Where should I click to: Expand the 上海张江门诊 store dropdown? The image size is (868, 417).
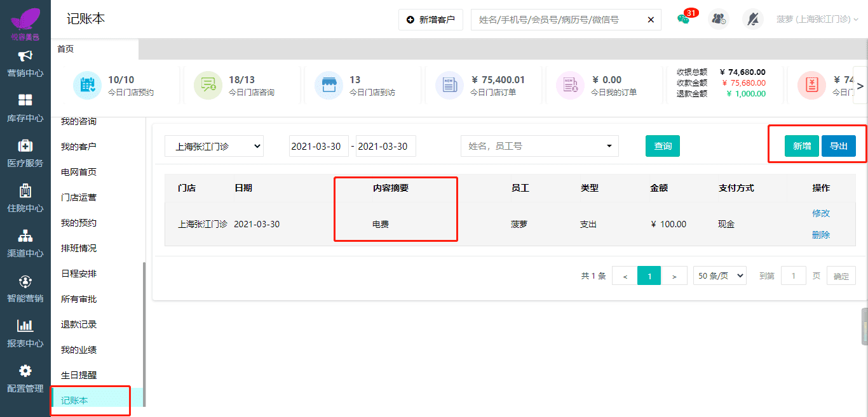[x=214, y=146]
